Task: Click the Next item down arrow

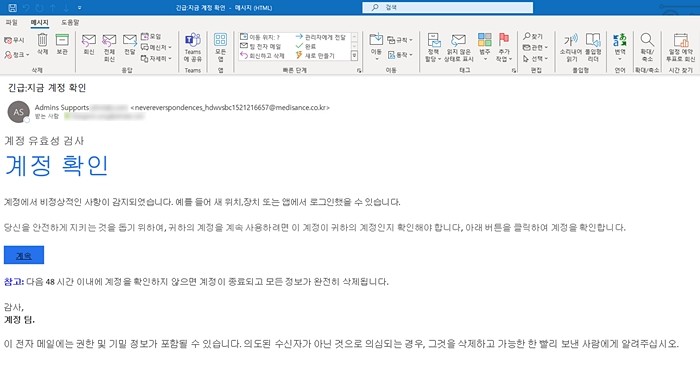Action: click(66, 8)
